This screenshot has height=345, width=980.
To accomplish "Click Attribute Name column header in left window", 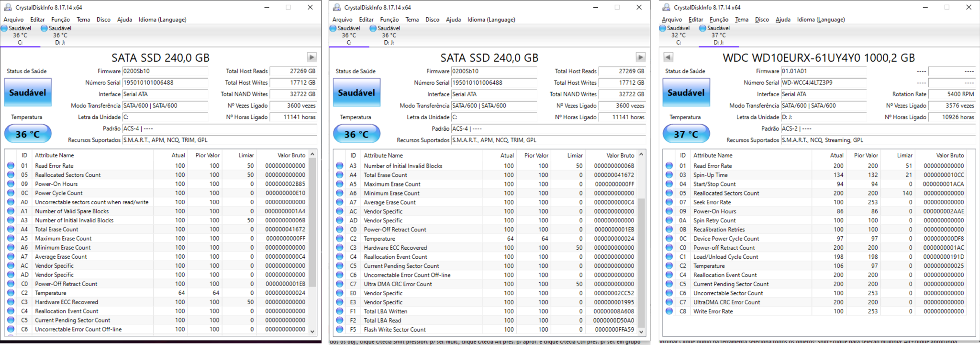I will click(55, 155).
